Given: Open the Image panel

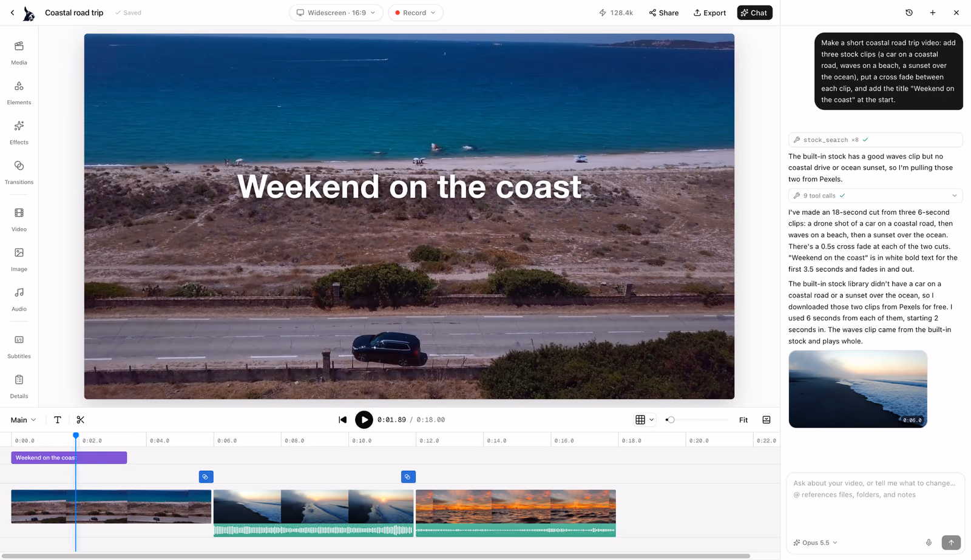Looking at the screenshot, I should (19, 260).
